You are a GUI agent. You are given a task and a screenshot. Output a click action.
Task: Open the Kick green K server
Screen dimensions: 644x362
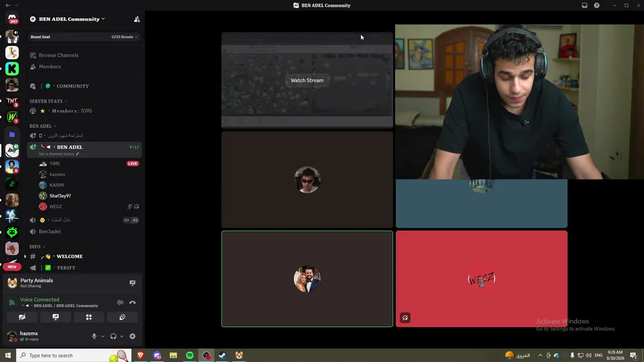click(x=12, y=68)
